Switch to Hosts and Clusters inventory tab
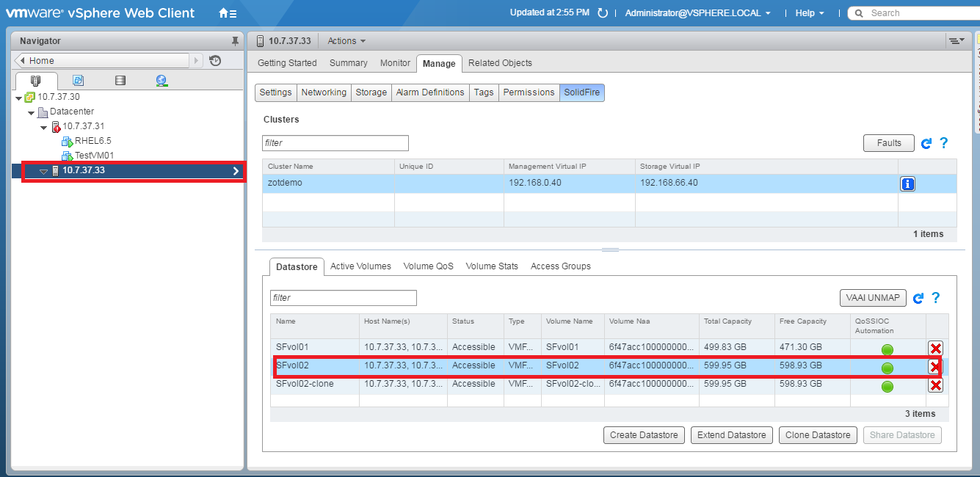 point(35,81)
